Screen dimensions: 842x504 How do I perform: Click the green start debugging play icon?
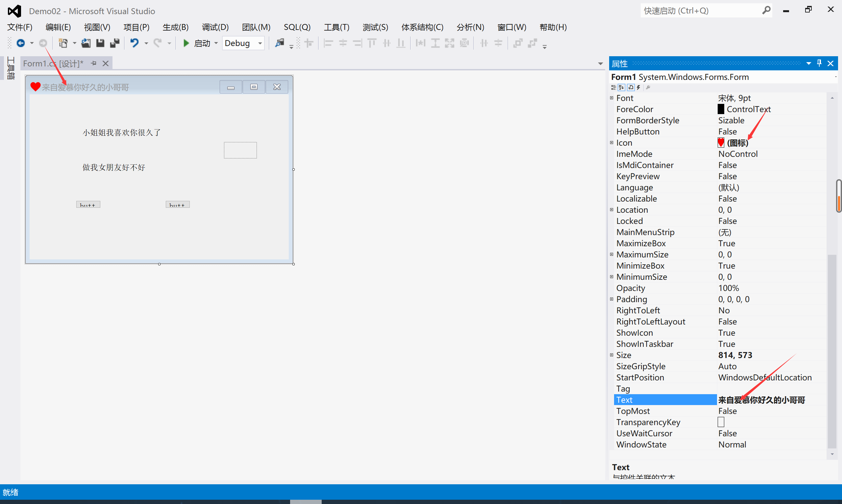tap(186, 43)
